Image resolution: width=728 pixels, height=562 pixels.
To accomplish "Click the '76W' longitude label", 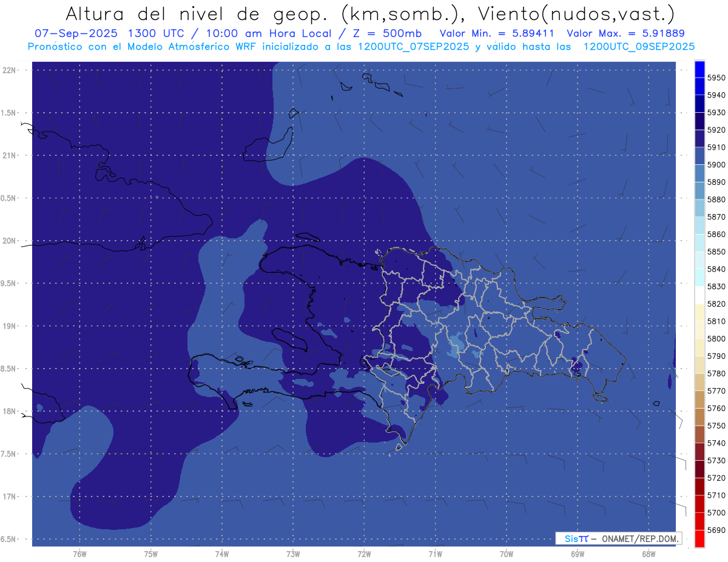I will pos(79,554).
